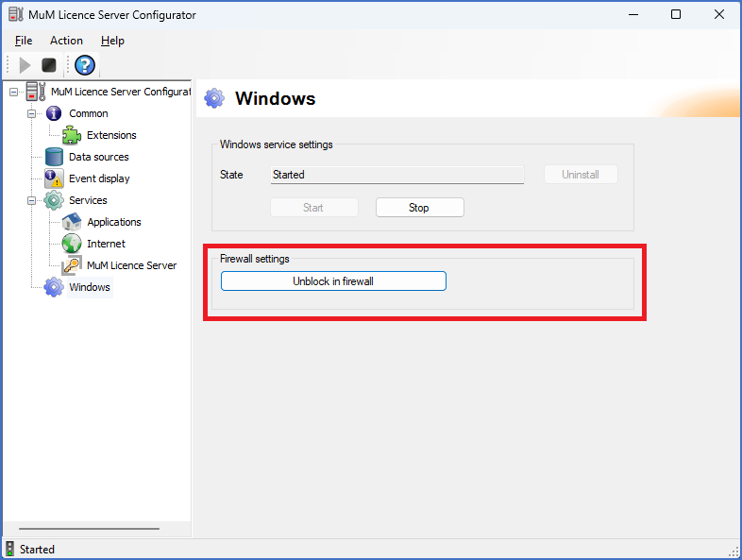Click the Firewall settings group label
742x560 pixels.
tap(255, 259)
